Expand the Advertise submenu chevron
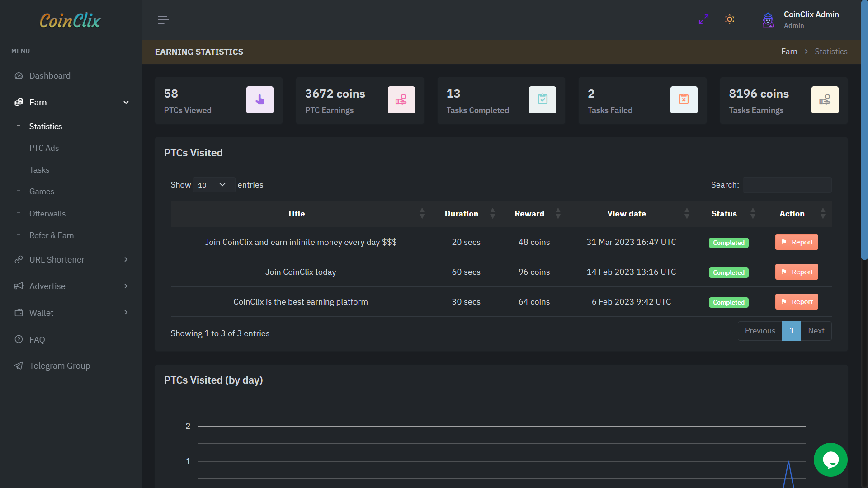 tap(126, 286)
